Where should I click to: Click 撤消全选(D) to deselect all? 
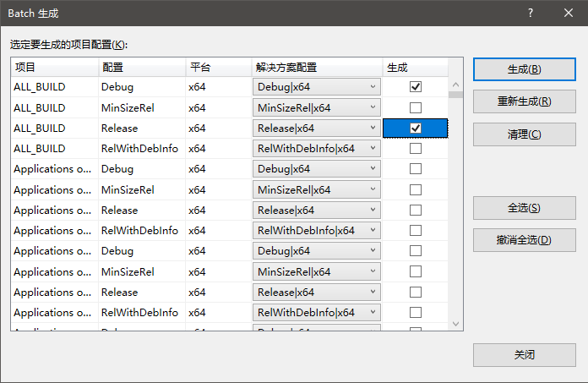tap(524, 240)
